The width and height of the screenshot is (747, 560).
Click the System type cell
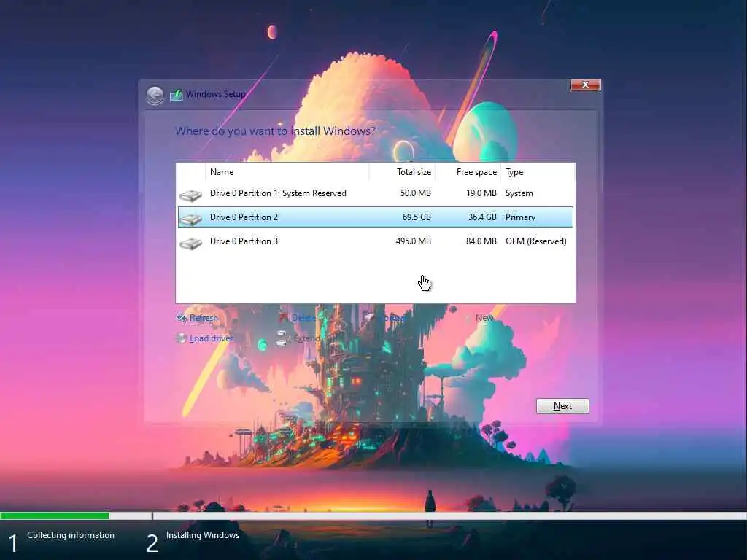point(519,193)
